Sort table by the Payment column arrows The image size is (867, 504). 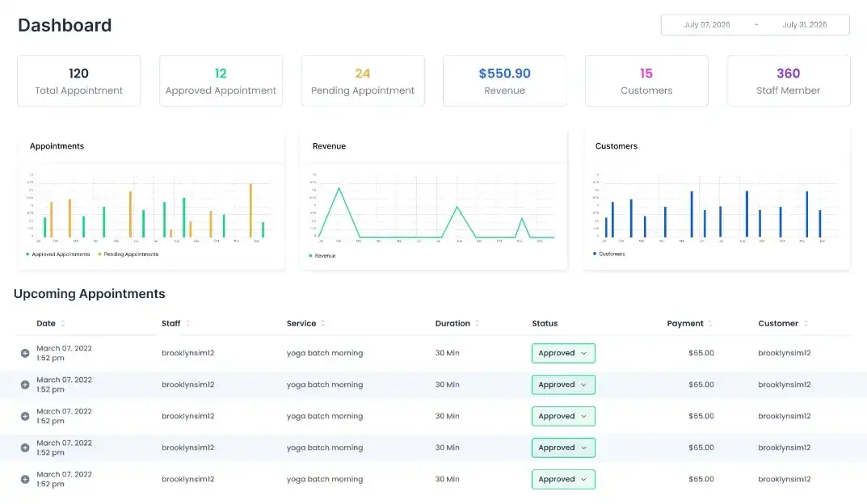click(x=710, y=323)
